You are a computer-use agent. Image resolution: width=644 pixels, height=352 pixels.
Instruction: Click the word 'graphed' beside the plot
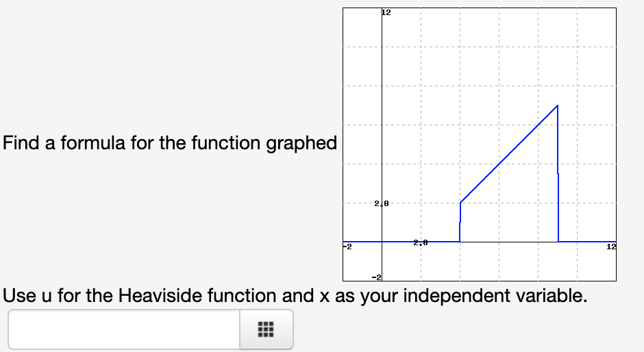[301, 144]
